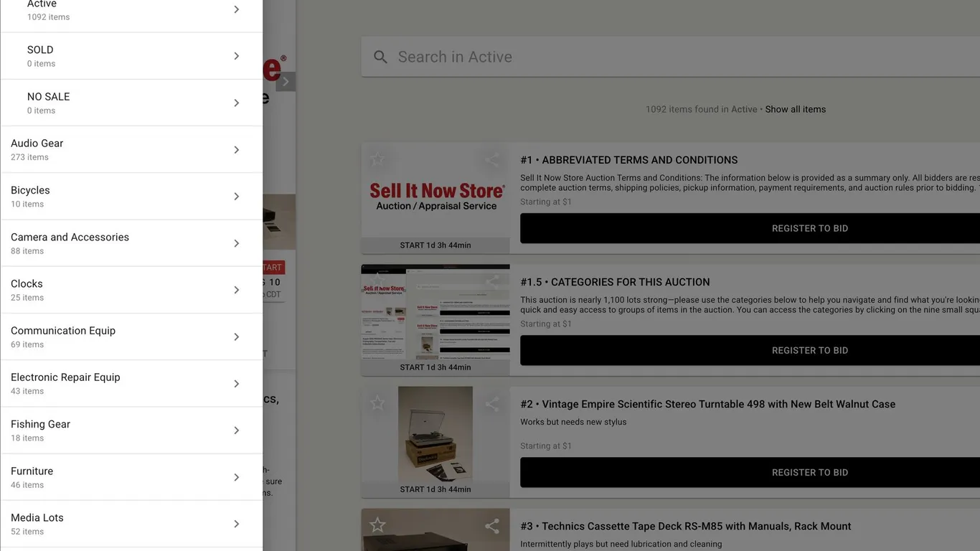Screen dimensions: 980x551
Task: Open the Vintage Empire Scientific Turntable title
Action: [707, 404]
